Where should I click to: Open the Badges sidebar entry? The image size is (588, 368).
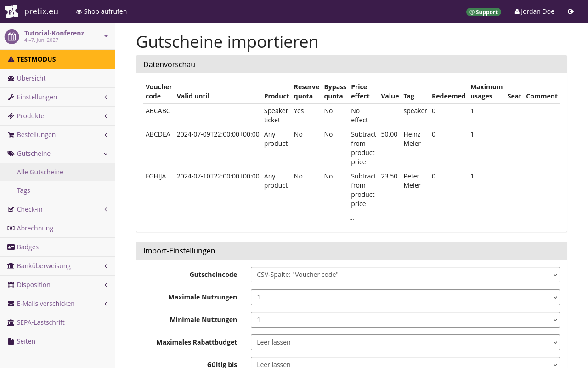coord(57,247)
